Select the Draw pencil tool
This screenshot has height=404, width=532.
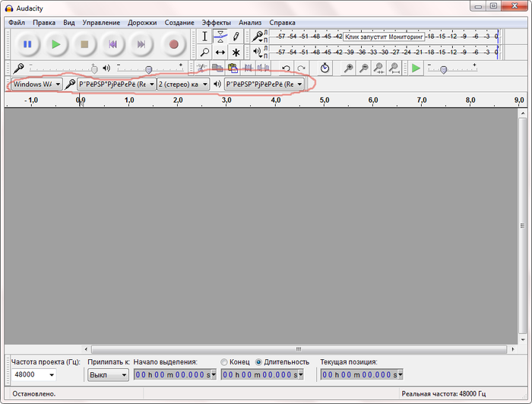pos(236,37)
